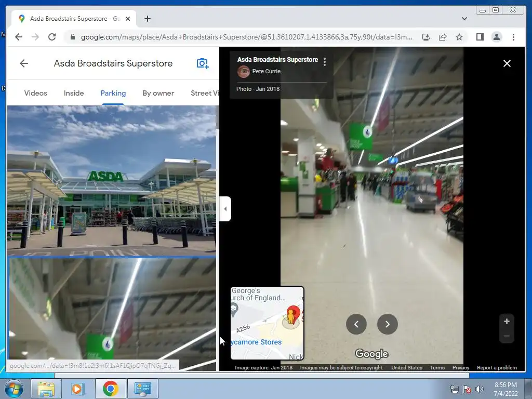This screenshot has width=532, height=399.
Task: Launch Windows Media Player from taskbar
Action: 78,389
